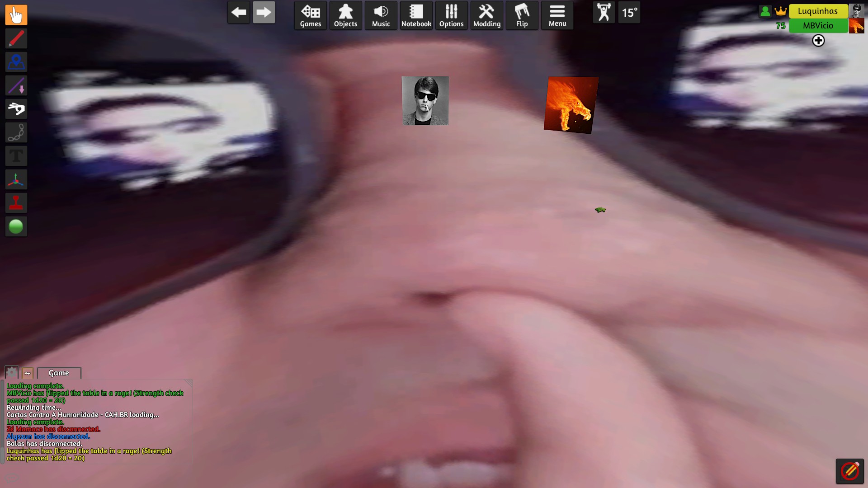The height and width of the screenshot is (488, 868).
Task: Toggle the green player seat icon
Action: (x=765, y=11)
